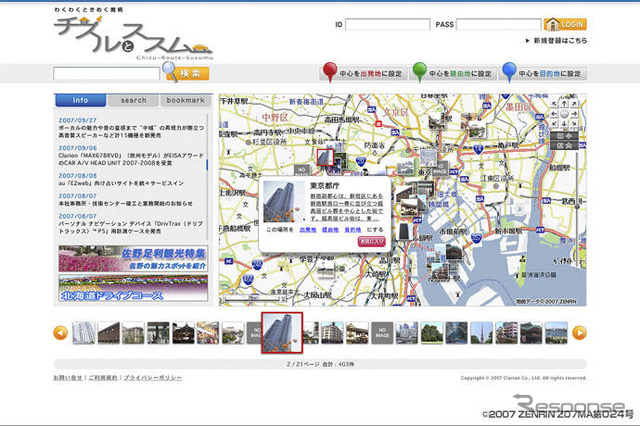Click the upper dark map-mode button
640x426 pixels.
point(564,136)
